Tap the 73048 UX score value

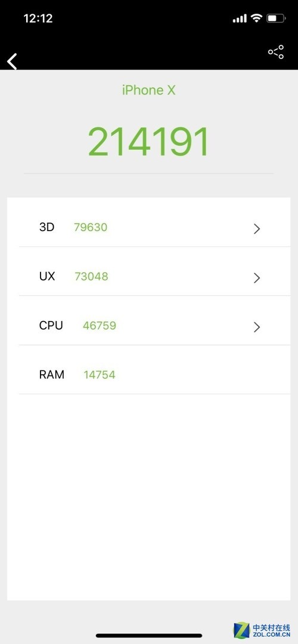[x=91, y=276]
